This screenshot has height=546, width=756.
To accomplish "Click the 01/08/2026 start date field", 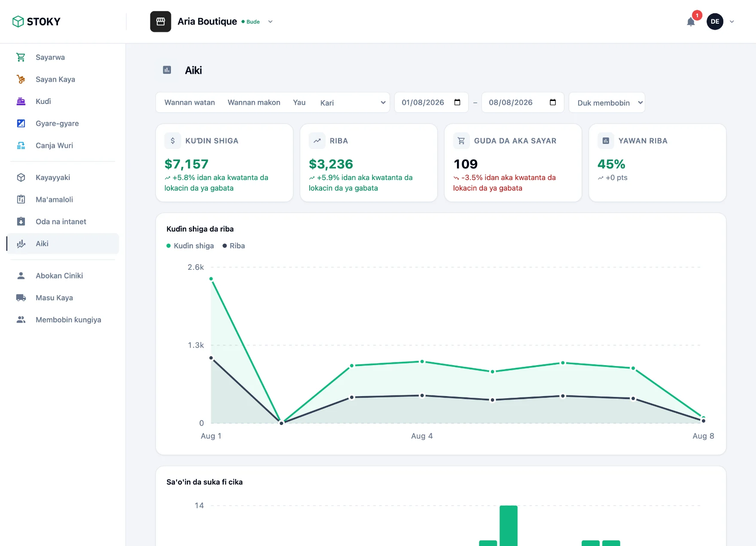I will [x=431, y=102].
